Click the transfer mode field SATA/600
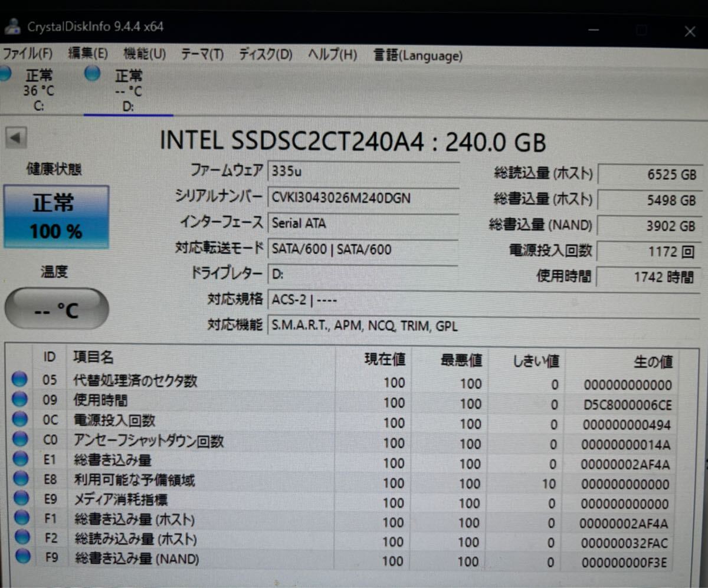 tap(363, 249)
